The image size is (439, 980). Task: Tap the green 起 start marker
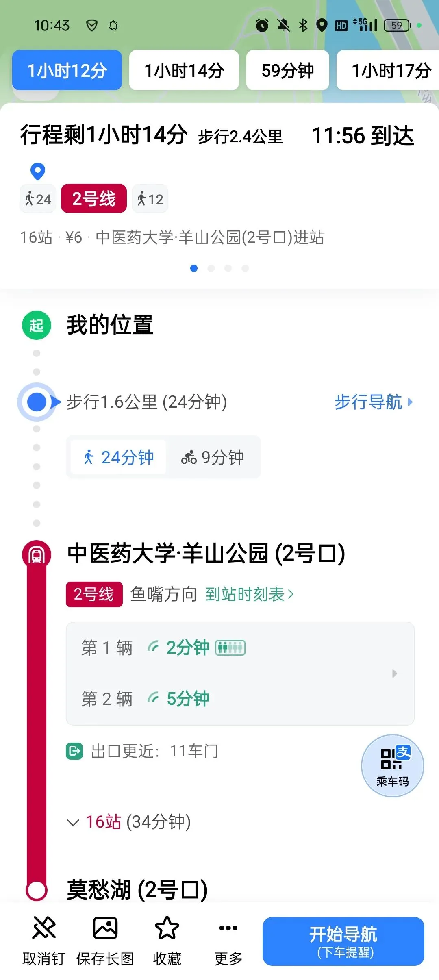[37, 325]
